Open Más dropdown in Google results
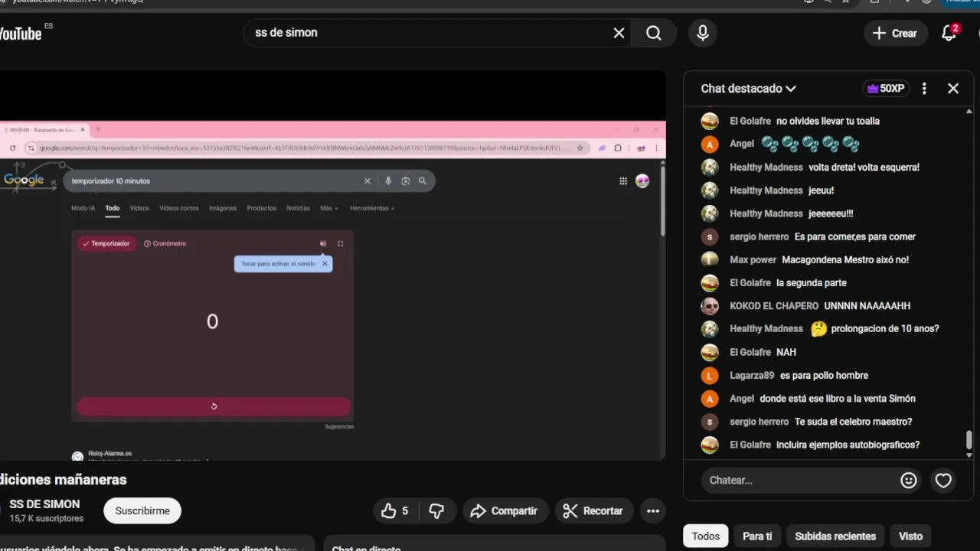This screenshot has height=551, width=980. (x=329, y=208)
